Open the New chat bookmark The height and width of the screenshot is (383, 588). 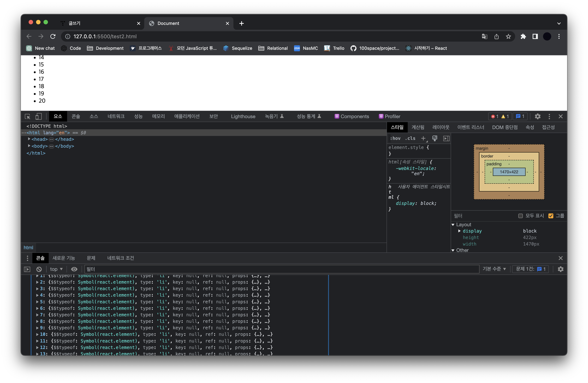(41, 48)
